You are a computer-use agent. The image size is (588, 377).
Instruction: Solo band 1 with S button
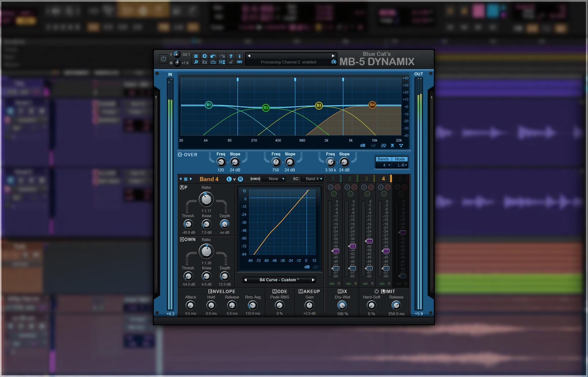334,194
